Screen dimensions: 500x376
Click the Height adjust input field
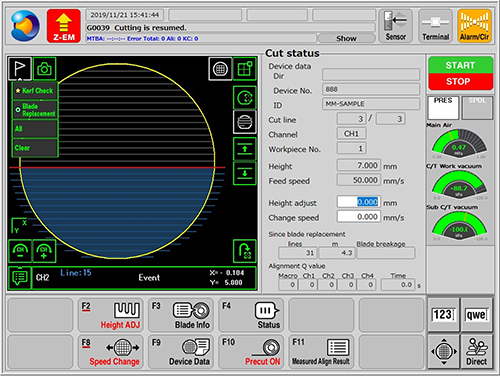pos(359,202)
